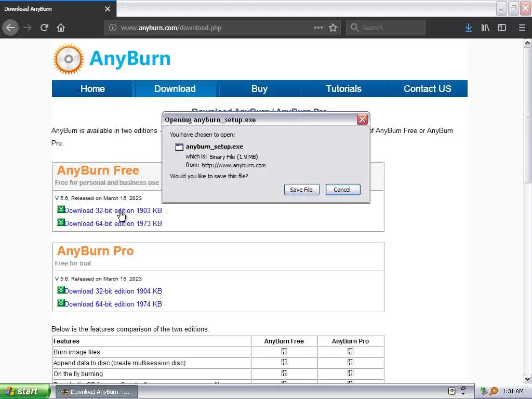Click the help icon in the system tray

(x=451, y=391)
